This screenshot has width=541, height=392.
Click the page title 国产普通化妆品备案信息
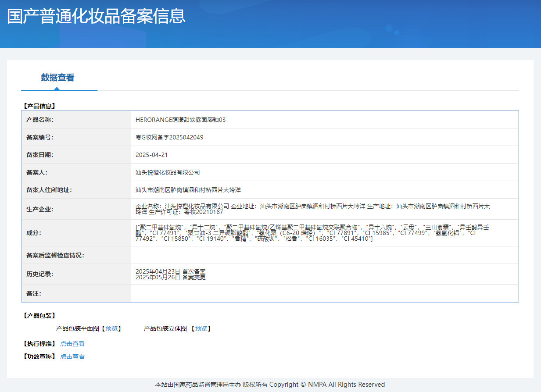coord(97,16)
